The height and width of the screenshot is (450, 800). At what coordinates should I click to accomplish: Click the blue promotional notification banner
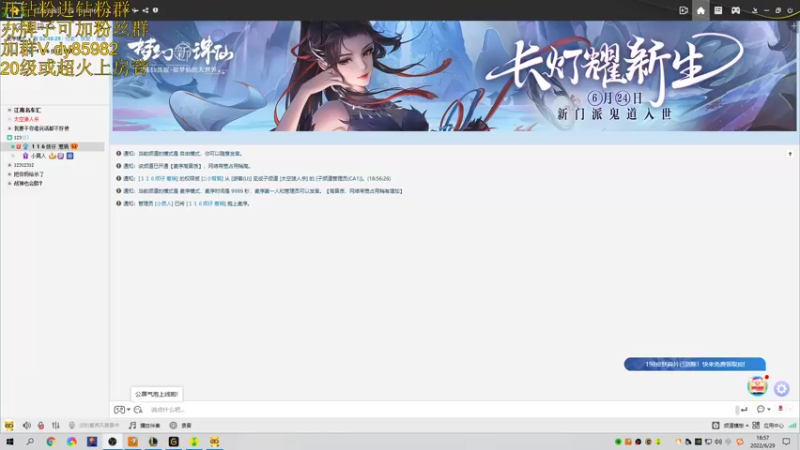(694, 364)
